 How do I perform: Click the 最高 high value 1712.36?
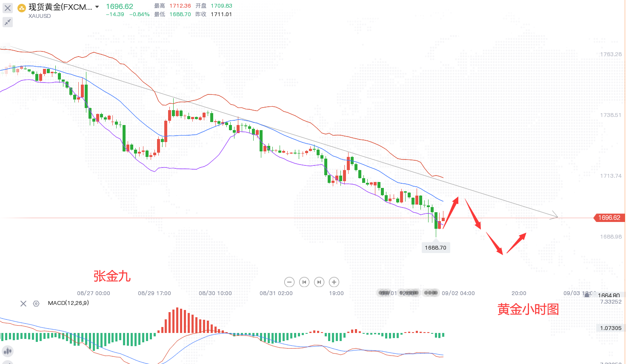coord(180,6)
